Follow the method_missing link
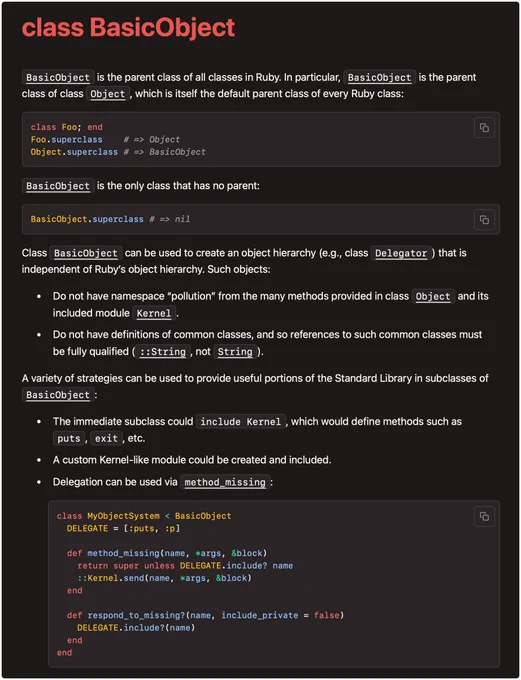The image size is (521, 680). point(225,482)
